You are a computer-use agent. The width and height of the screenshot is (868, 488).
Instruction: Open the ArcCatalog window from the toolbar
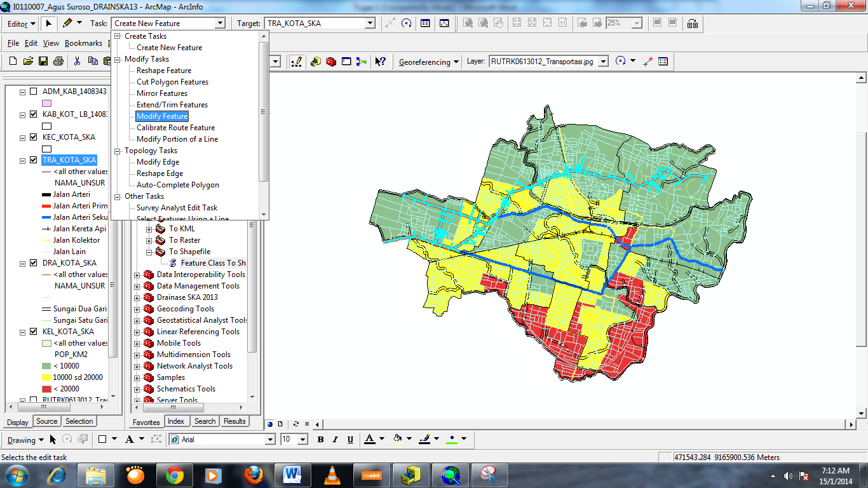(x=316, y=62)
